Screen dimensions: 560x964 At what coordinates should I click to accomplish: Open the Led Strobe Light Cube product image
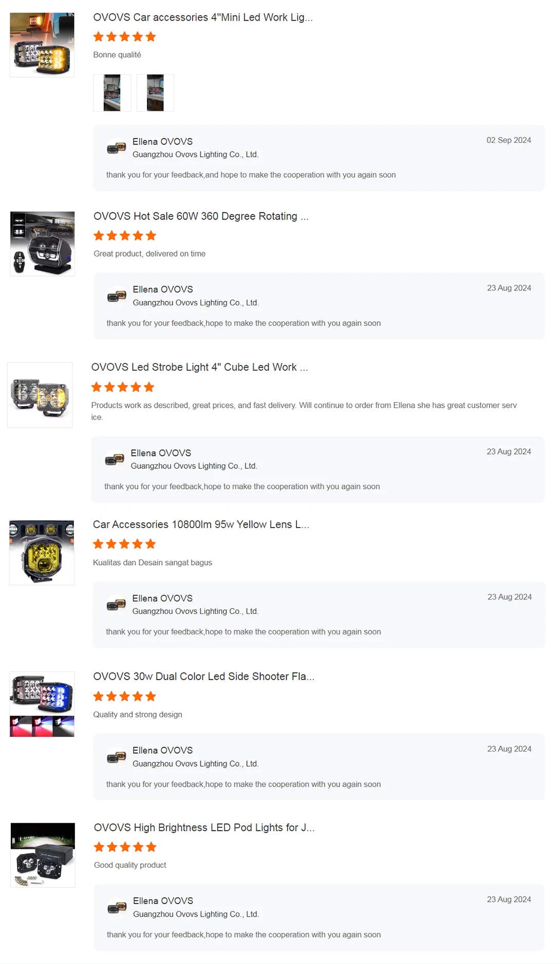[40, 395]
